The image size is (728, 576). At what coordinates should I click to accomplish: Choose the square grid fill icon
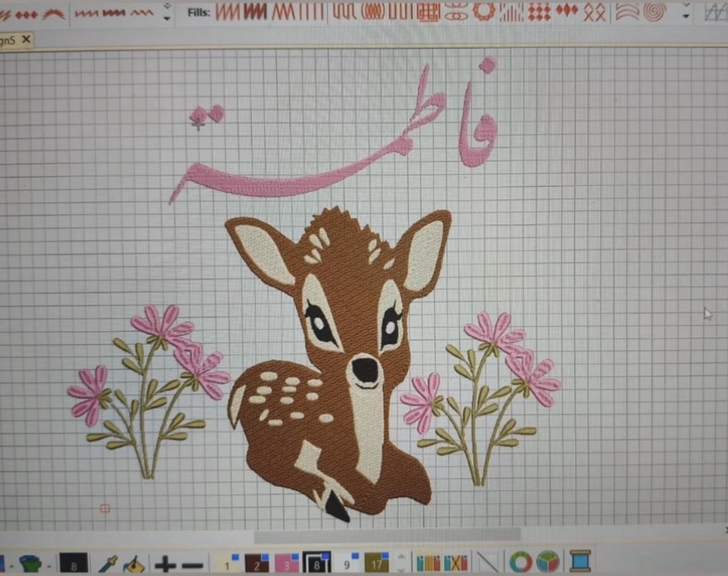coord(429,11)
